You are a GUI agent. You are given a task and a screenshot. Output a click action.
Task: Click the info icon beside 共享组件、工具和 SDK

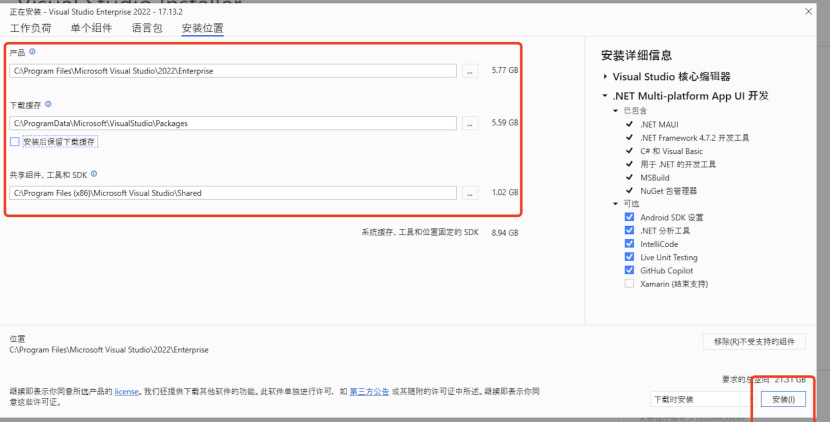(94, 174)
